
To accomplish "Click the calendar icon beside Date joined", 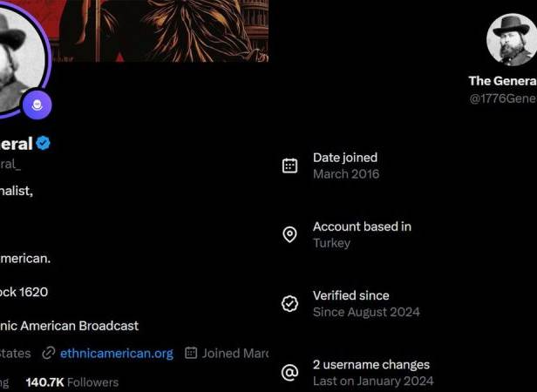I will click(x=289, y=166).
